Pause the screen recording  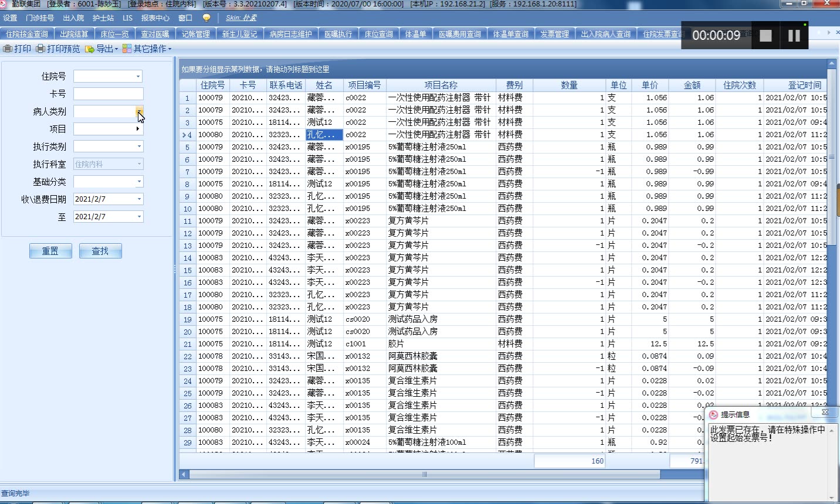pos(794,35)
